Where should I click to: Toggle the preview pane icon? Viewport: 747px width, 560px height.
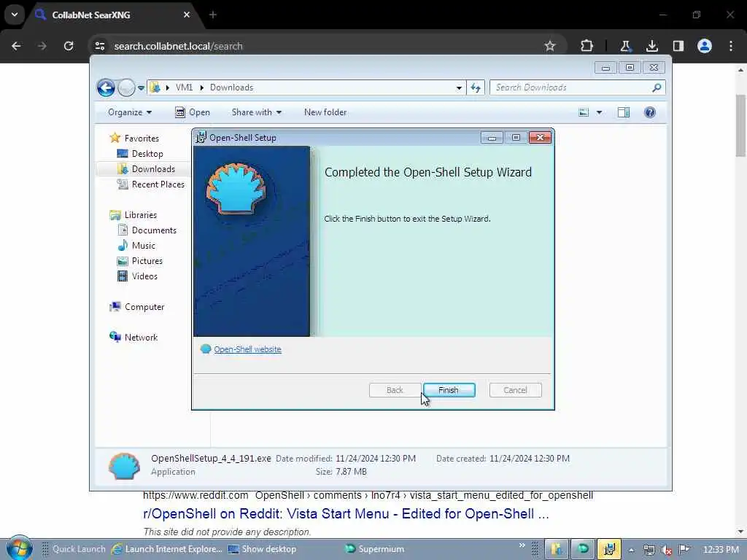(x=624, y=112)
